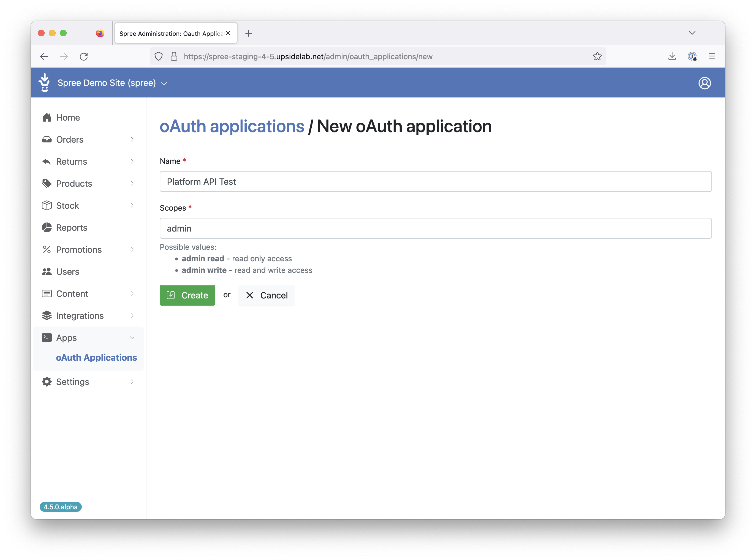Image resolution: width=756 pixels, height=560 pixels.
Task: Click the back navigation arrow
Action: pyautogui.click(x=44, y=56)
